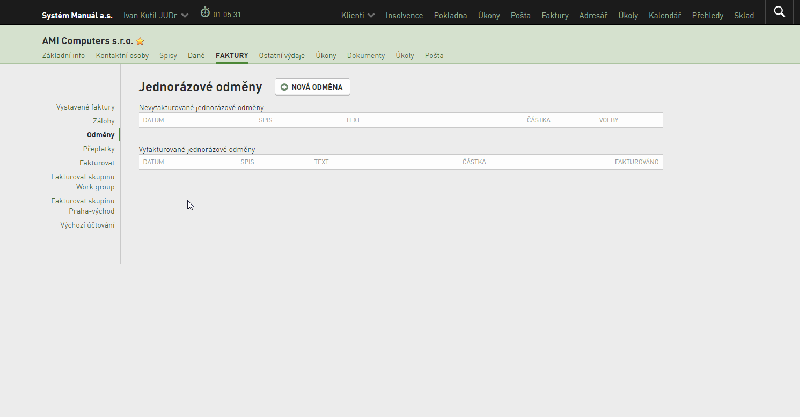Toggle the favorite star next to AMI Computers

point(140,41)
